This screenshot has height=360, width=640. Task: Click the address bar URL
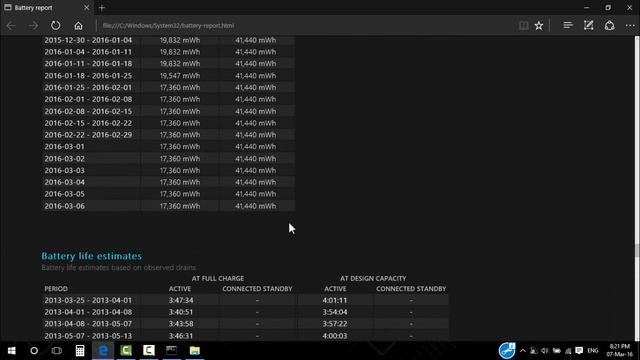pos(168,25)
